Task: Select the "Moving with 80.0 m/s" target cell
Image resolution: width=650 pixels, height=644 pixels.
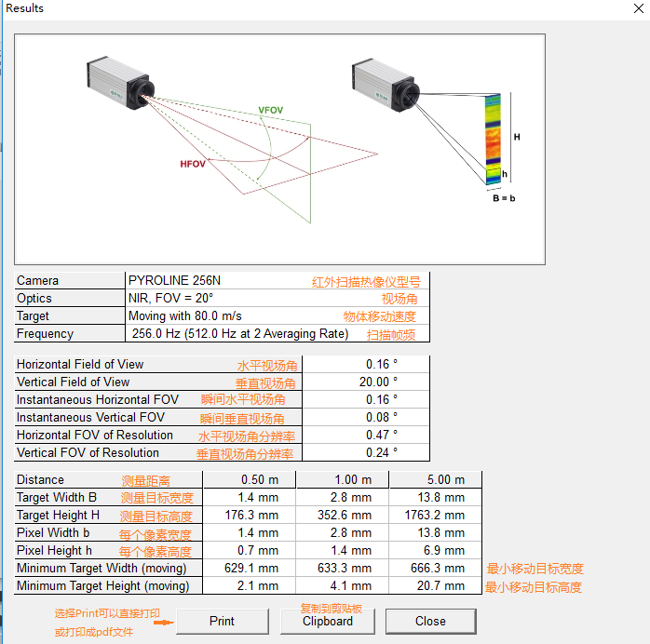Action: pyautogui.click(x=185, y=316)
